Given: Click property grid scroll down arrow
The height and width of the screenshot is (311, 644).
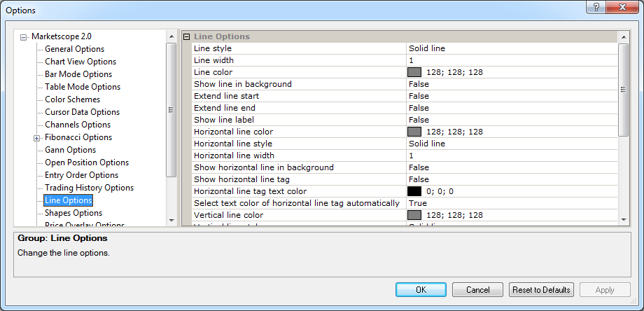Looking at the screenshot, I should (624, 220).
